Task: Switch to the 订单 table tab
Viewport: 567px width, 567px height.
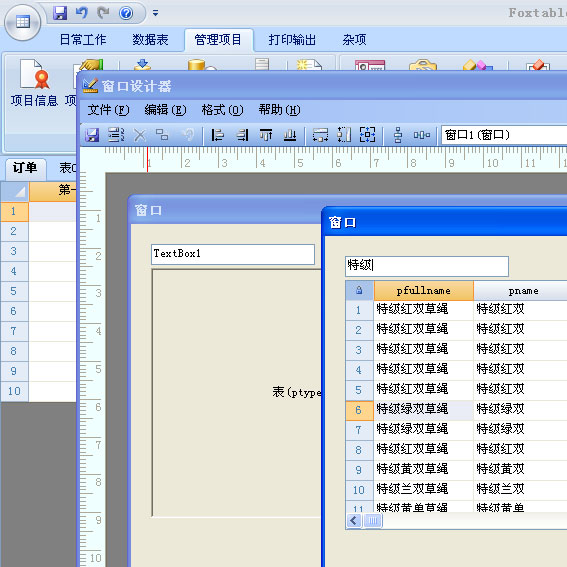Action: [25, 168]
